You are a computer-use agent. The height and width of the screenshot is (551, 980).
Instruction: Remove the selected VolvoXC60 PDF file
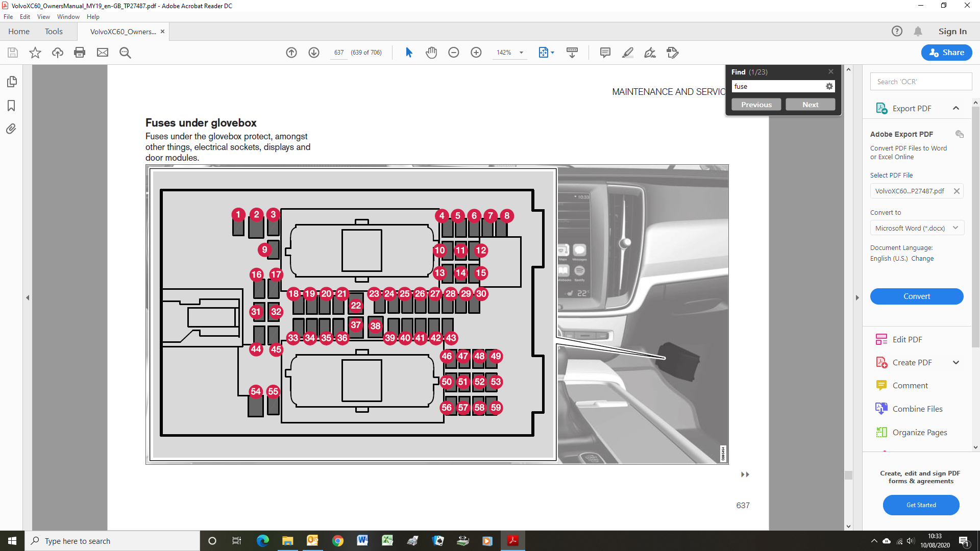(957, 191)
